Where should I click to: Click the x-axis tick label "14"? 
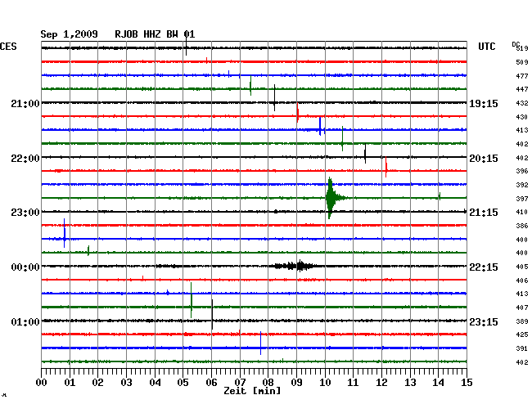tap(439, 383)
